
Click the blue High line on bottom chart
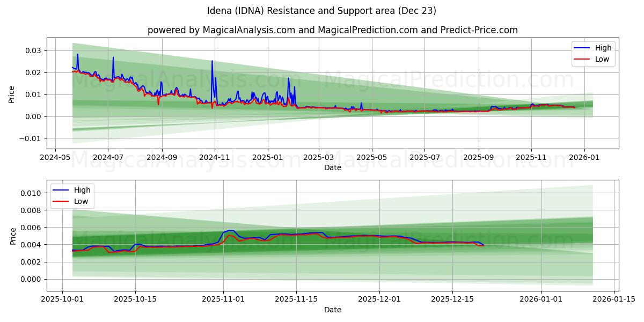click(x=231, y=230)
